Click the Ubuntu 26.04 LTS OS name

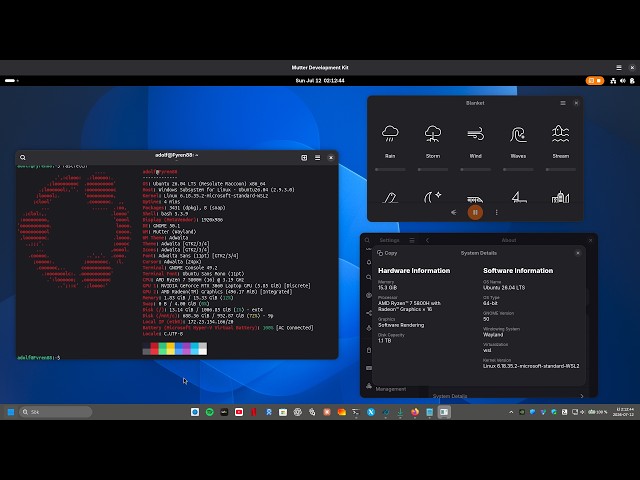pos(504,287)
